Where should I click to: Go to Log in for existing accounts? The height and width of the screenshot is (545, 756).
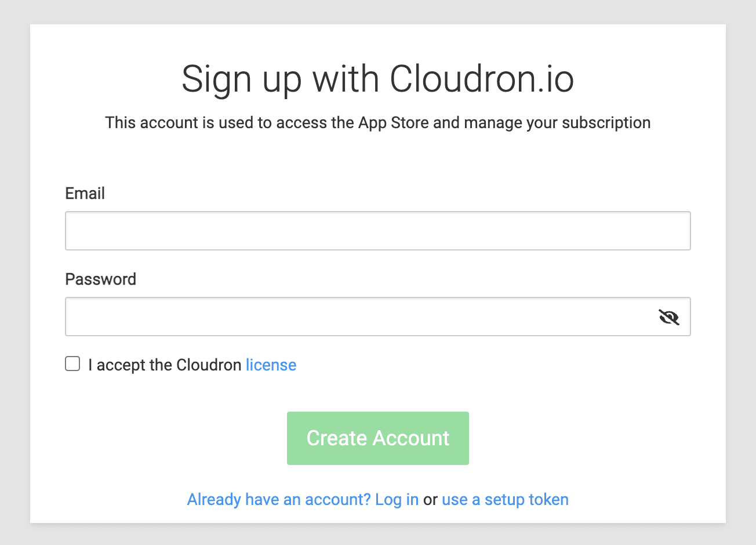(397, 499)
